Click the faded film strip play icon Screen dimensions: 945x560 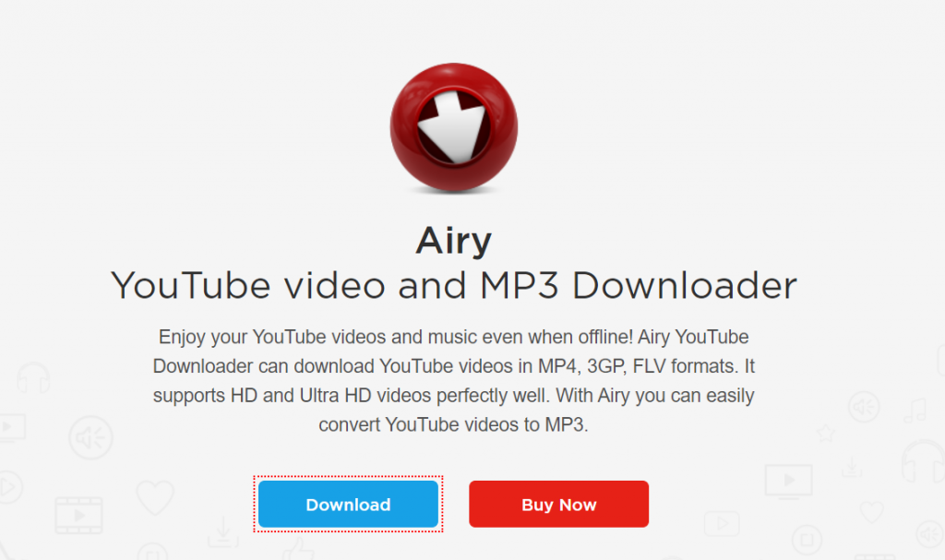click(x=78, y=515)
